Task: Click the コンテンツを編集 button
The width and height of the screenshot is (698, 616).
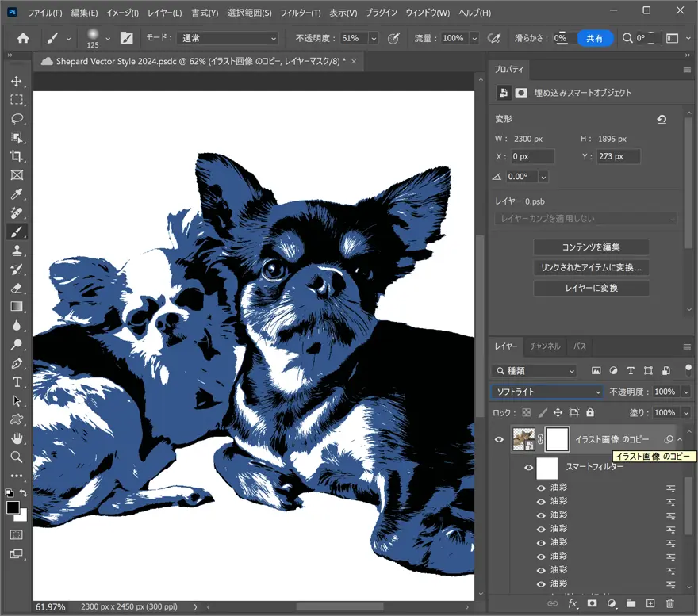Action: [x=591, y=247]
